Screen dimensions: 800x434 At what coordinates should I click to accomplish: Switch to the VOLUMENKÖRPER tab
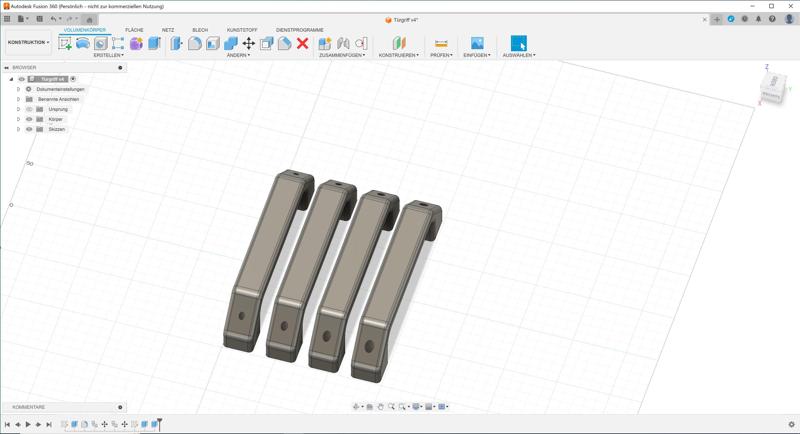pyautogui.click(x=85, y=30)
